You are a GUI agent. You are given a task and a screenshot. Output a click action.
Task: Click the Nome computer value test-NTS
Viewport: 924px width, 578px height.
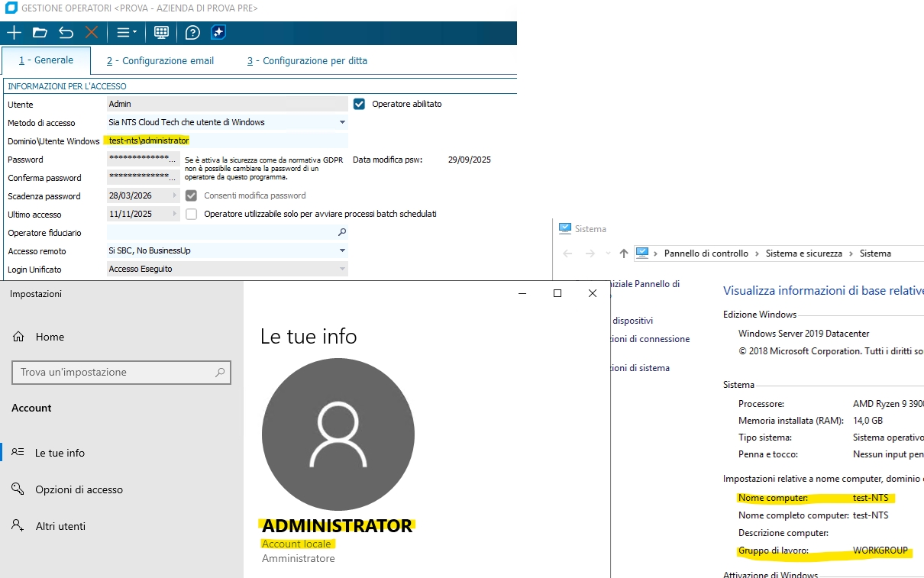tap(871, 498)
